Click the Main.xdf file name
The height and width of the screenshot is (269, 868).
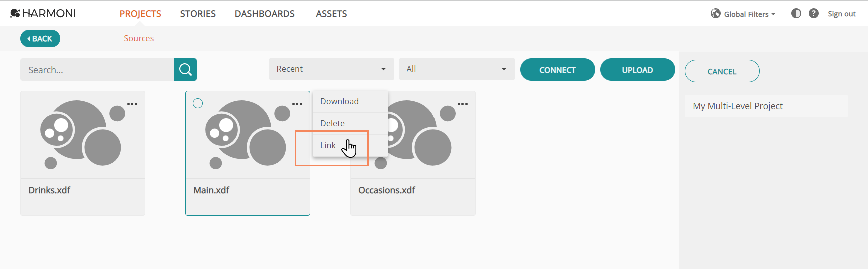pos(211,190)
